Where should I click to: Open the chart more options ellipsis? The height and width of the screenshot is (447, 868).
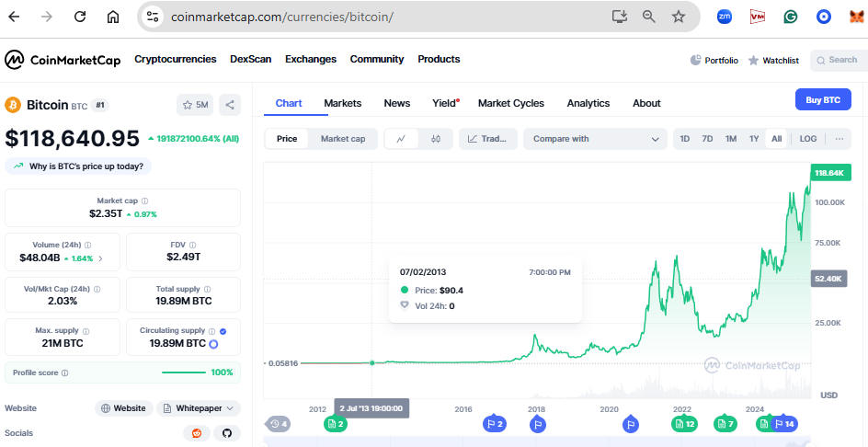tap(839, 139)
